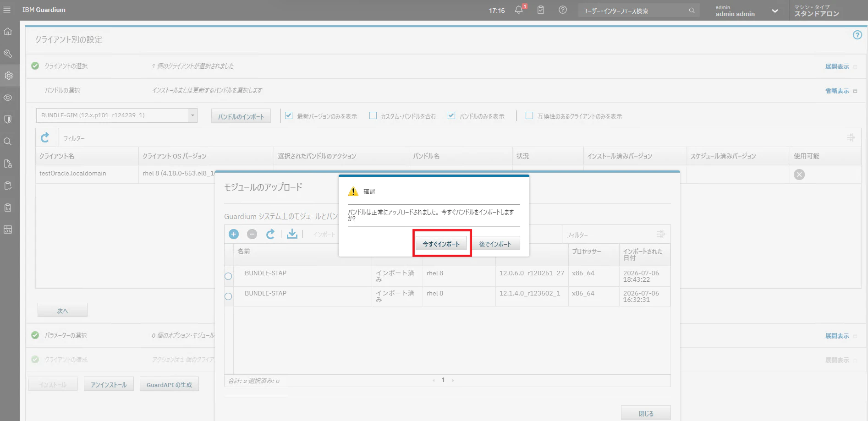Expand クライアントの選択 section via 展開表示
868x421 pixels.
[x=837, y=66]
